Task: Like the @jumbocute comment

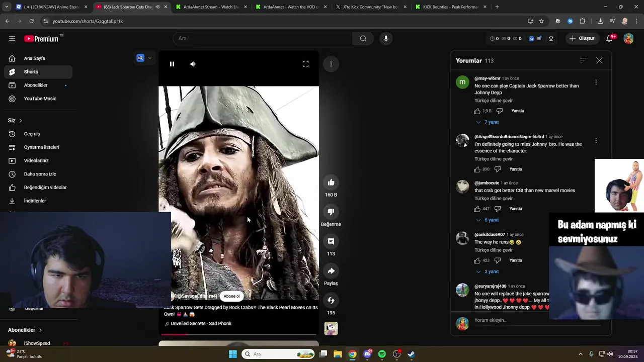Action: tap(477, 209)
